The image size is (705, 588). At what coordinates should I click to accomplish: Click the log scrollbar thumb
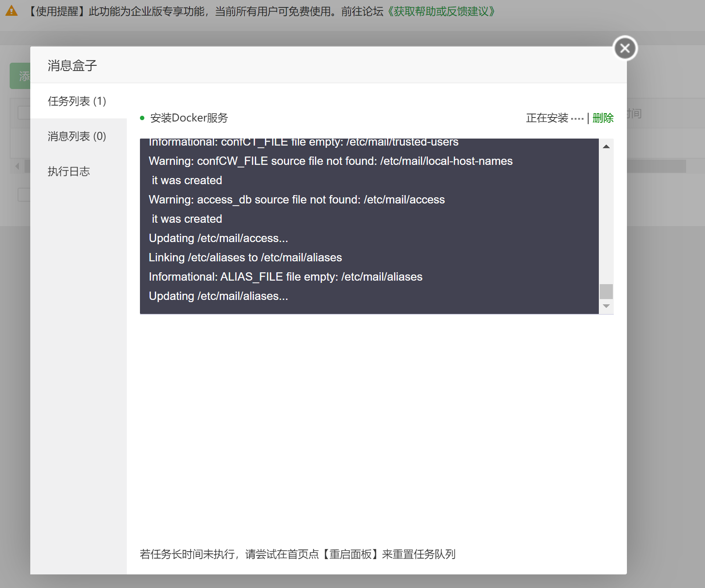point(606,292)
